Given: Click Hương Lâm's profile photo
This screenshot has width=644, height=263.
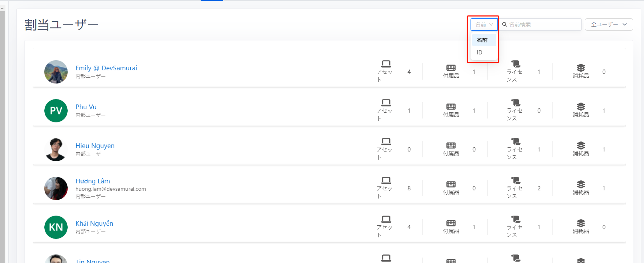Looking at the screenshot, I should 56,188.
